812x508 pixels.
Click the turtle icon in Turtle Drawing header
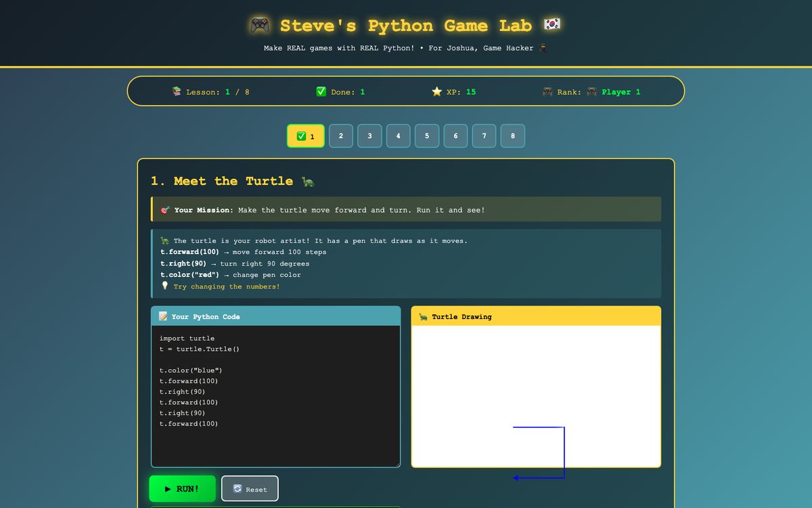423,316
